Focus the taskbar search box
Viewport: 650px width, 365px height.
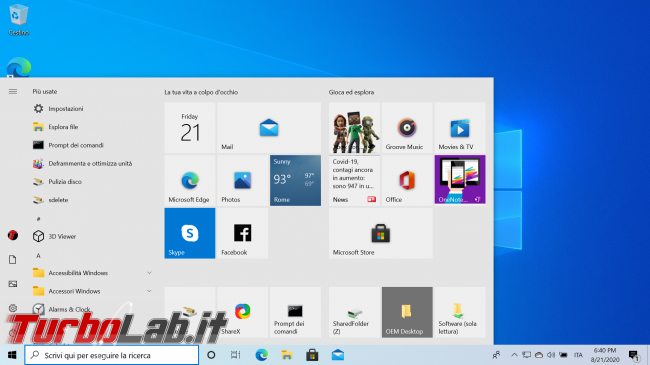[x=112, y=355]
